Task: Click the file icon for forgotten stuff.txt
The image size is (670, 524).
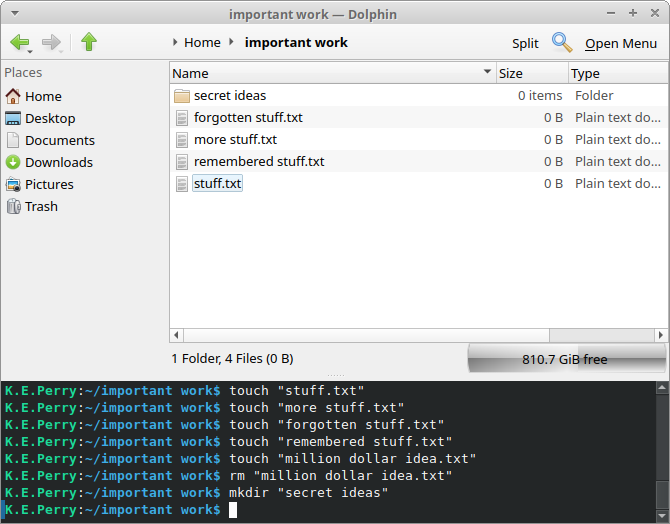Action: (182, 118)
